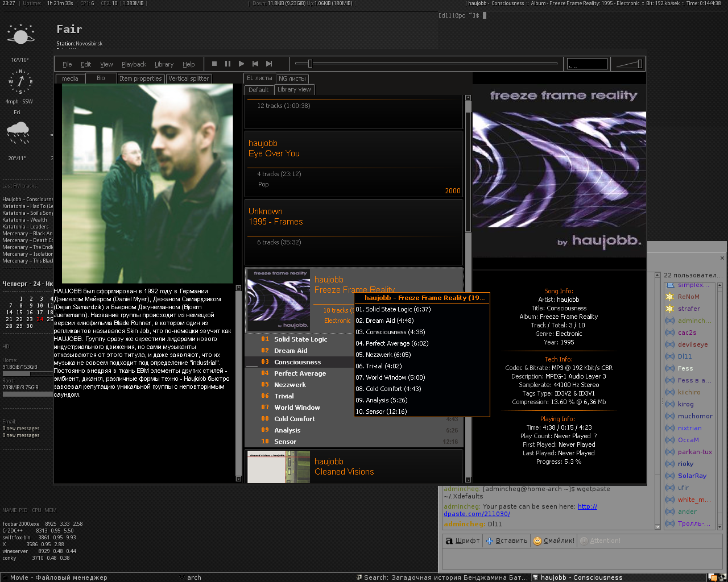Select track 05 Nezzwerk in playlist

tap(300, 385)
